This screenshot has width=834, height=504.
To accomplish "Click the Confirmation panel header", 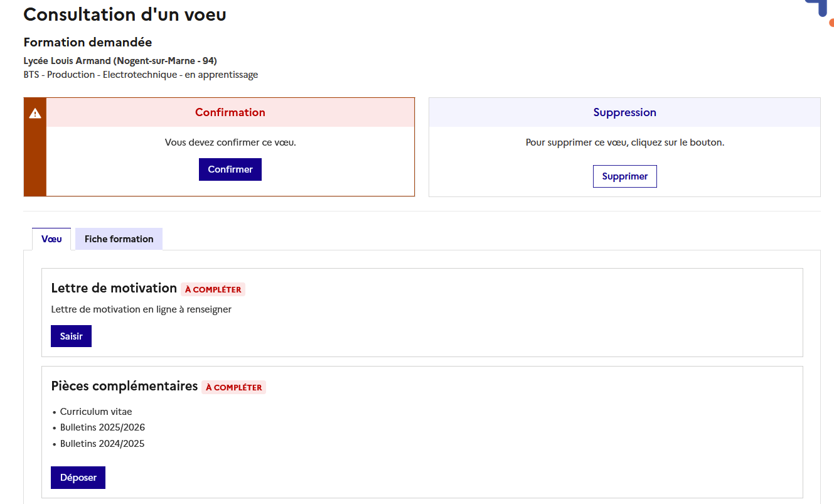I will 230,113.
